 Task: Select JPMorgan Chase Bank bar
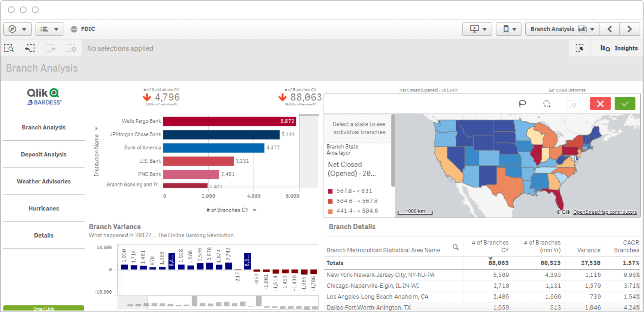221,135
